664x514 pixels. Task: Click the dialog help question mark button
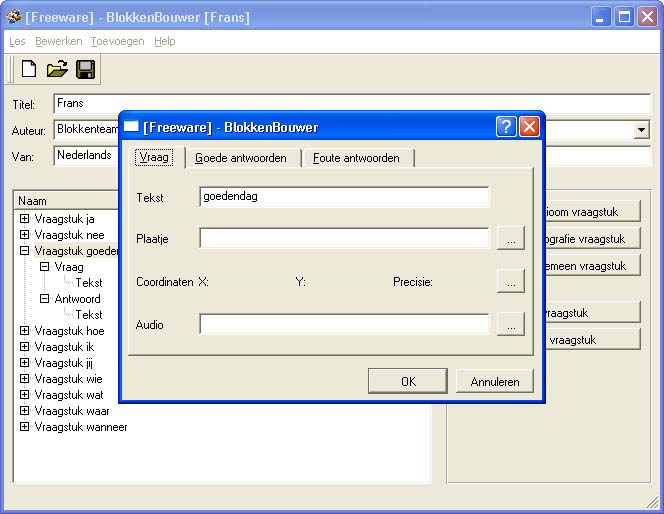(506, 127)
